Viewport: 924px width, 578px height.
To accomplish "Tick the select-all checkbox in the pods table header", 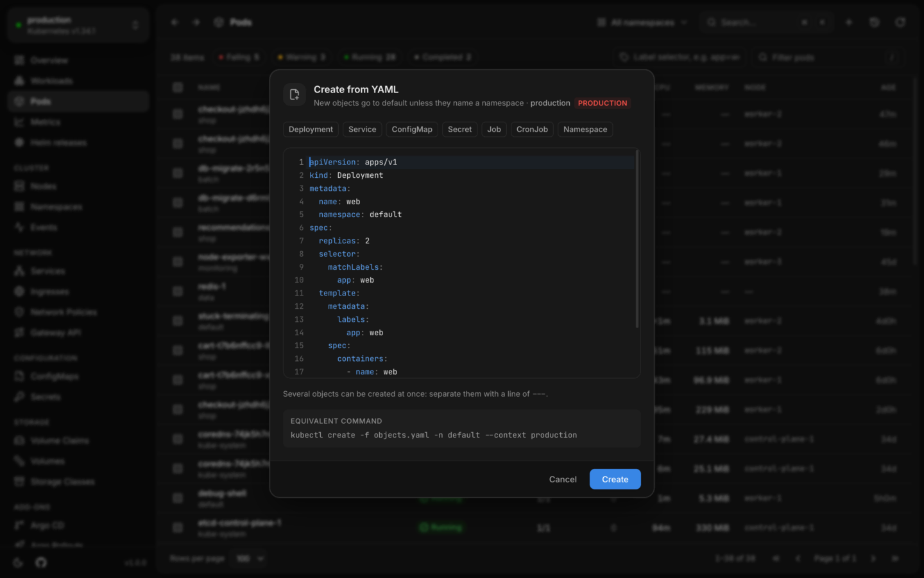I will click(x=178, y=87).
